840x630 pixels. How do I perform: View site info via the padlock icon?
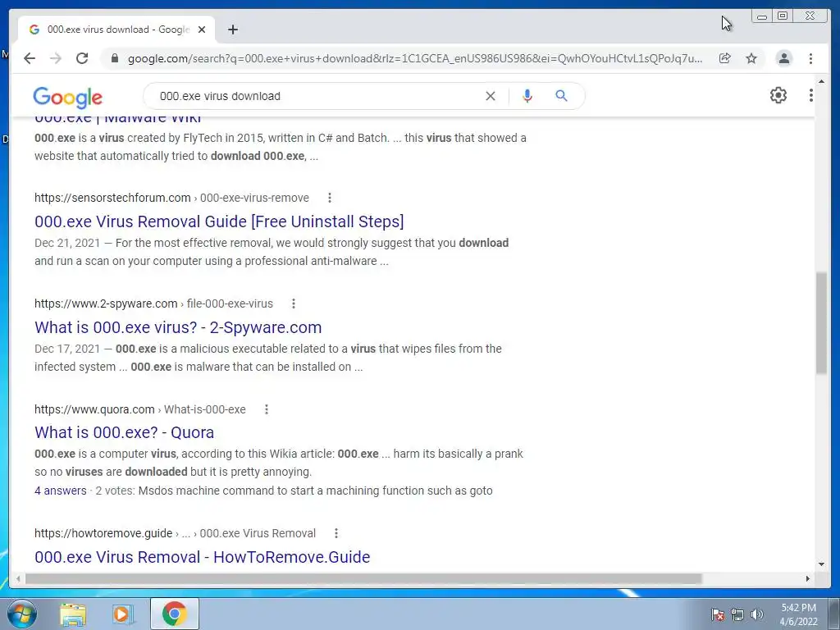[x=114, y=58]
